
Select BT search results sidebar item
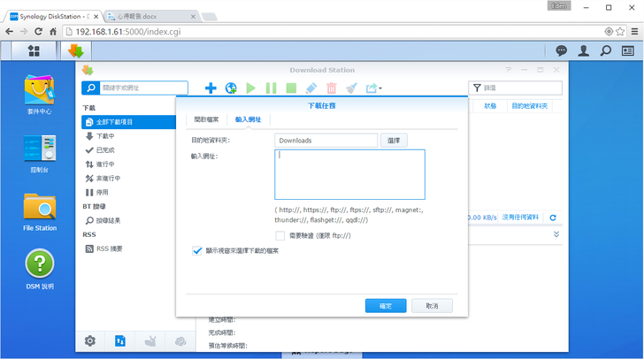[129, 220]
